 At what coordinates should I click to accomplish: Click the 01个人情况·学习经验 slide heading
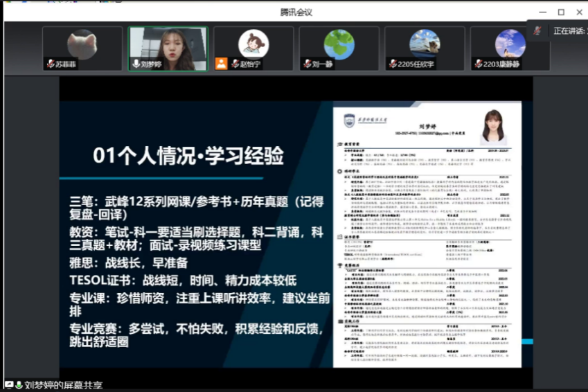188,156
